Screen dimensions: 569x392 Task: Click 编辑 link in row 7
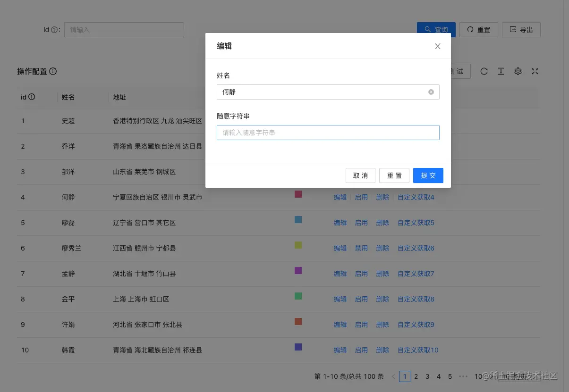click(x=340, y=274)
